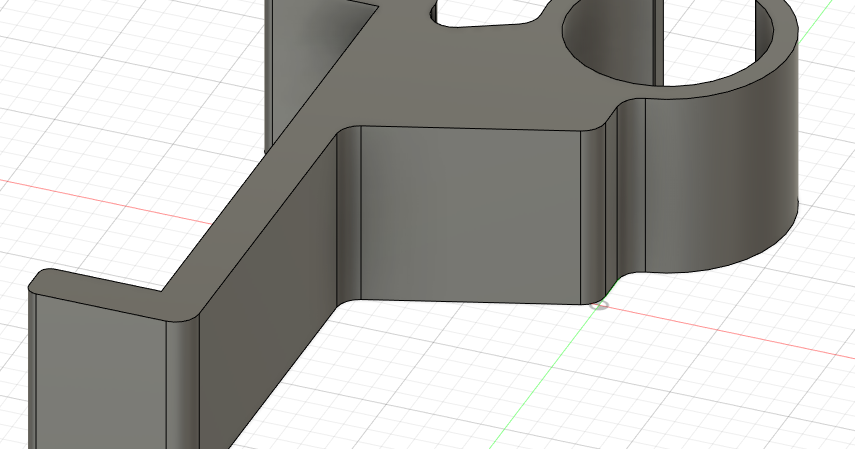Select the origin point marker on the grid

click(599, 306)
